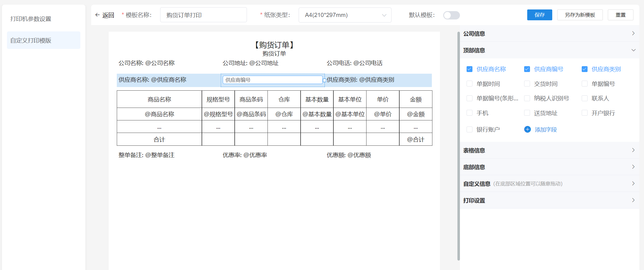The height and width of the screenshot is (270, 644).
Task: Check the 单据编号(条形... checkbox
Action: pos(469,98)
